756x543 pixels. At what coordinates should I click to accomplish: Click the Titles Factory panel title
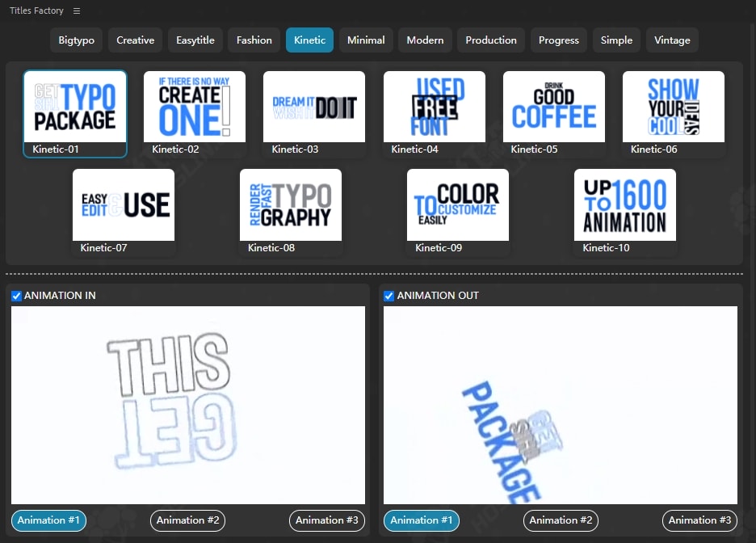click(x=36, y=11)
